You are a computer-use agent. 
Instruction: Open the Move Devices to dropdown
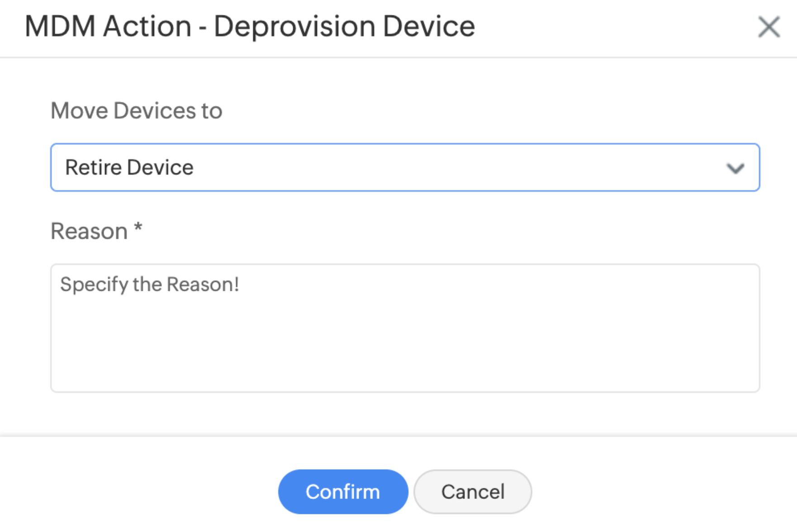pyautogui.click(x=405, y=167)
